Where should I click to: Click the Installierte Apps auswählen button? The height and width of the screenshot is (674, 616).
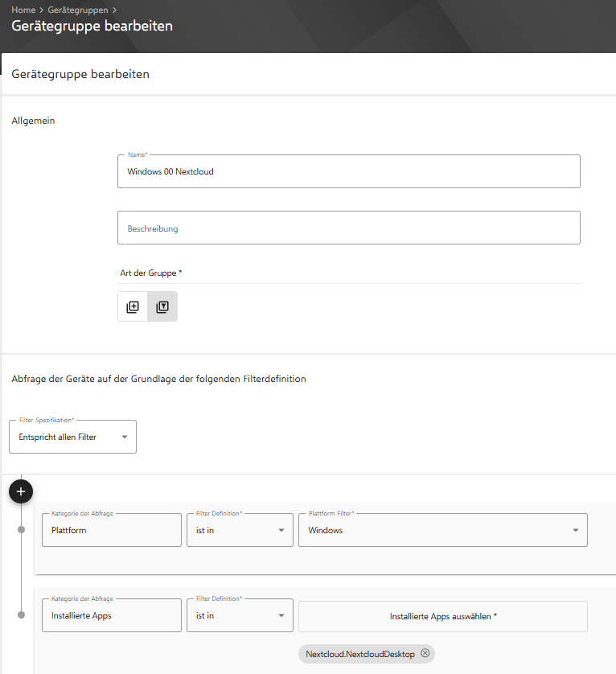click(x=442, y=616)
